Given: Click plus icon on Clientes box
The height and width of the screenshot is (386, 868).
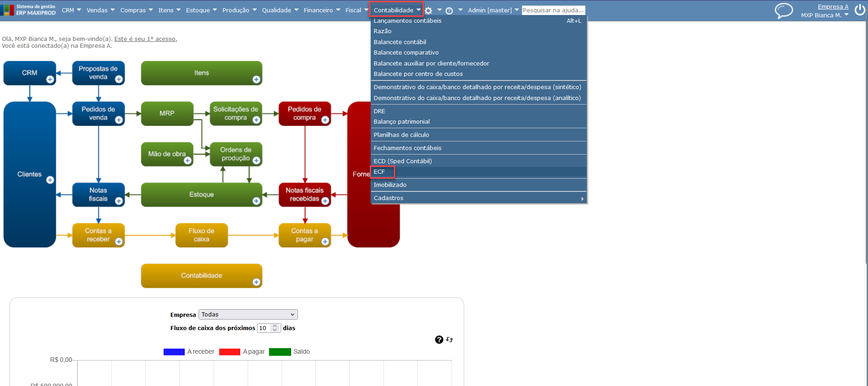Looking at the screenshot, I should click(x=50, y=180).
